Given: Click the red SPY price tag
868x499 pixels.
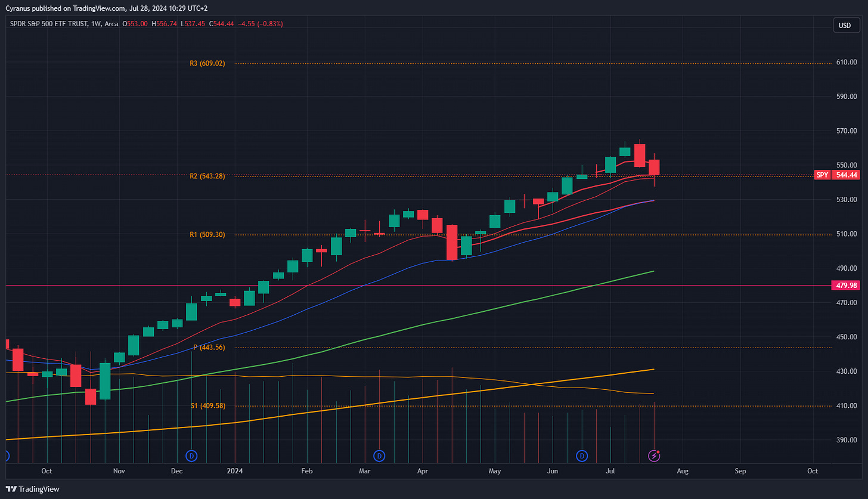Looking at the screenshot, I should point(822,175).
